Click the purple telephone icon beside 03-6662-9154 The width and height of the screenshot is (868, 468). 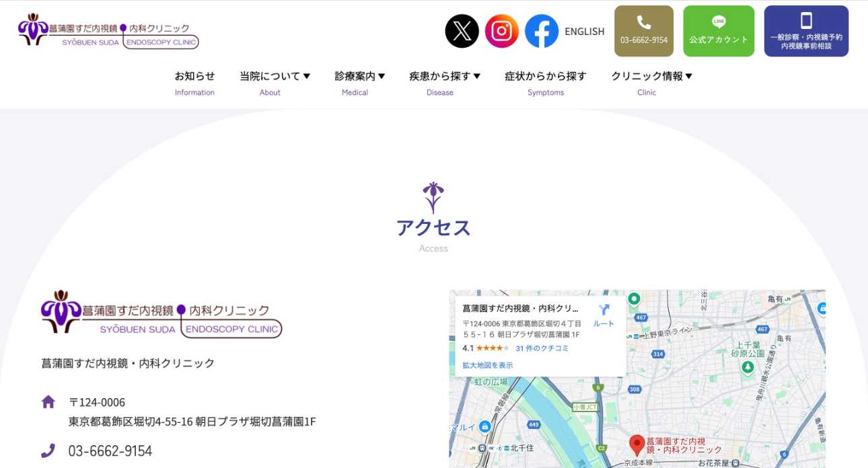48,451
